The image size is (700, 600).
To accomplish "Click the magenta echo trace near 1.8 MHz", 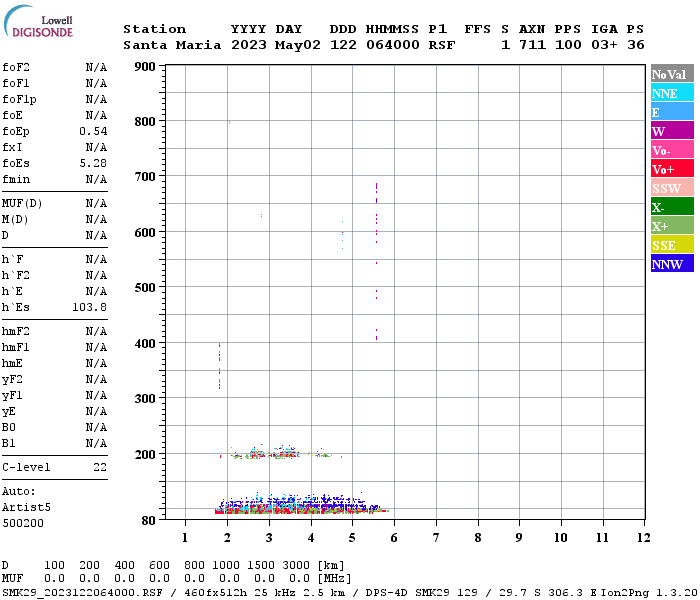I will click(219, 366).
